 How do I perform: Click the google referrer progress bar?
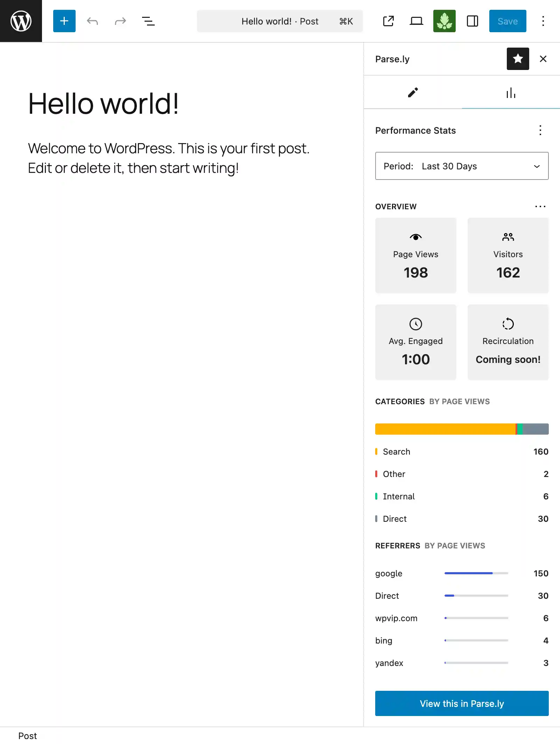(476, 573)
